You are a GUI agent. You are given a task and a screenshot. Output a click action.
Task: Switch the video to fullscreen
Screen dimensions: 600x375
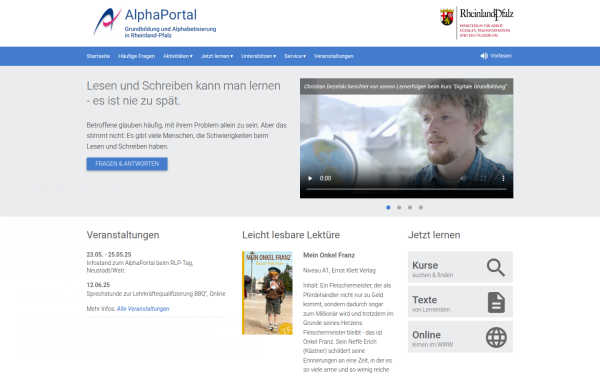[x=483, y=178]
